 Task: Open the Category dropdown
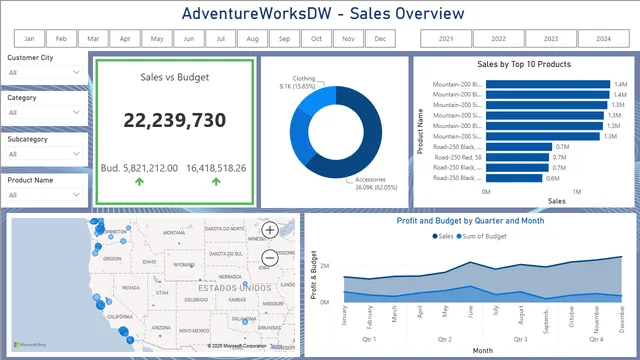tap(44, 112)
